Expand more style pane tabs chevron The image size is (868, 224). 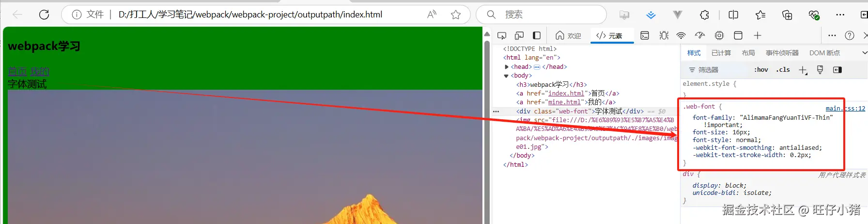(x=864, y=53)
